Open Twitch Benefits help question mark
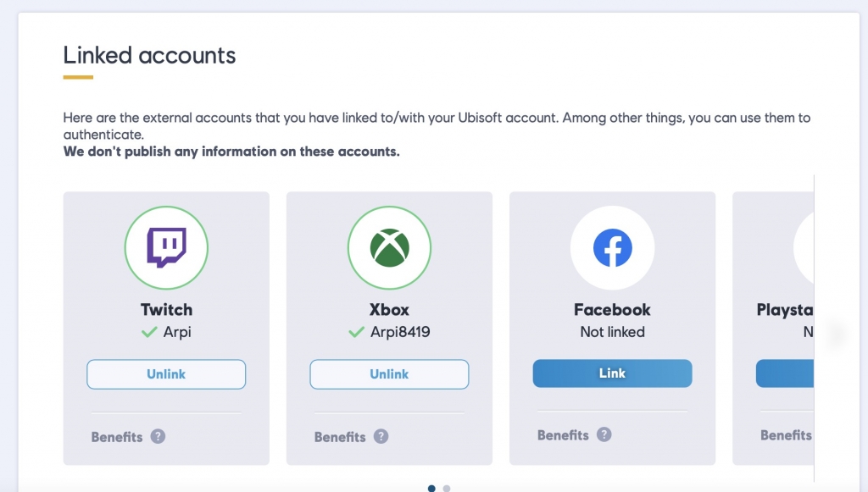The image size is (868, 492). click(158, 437)
